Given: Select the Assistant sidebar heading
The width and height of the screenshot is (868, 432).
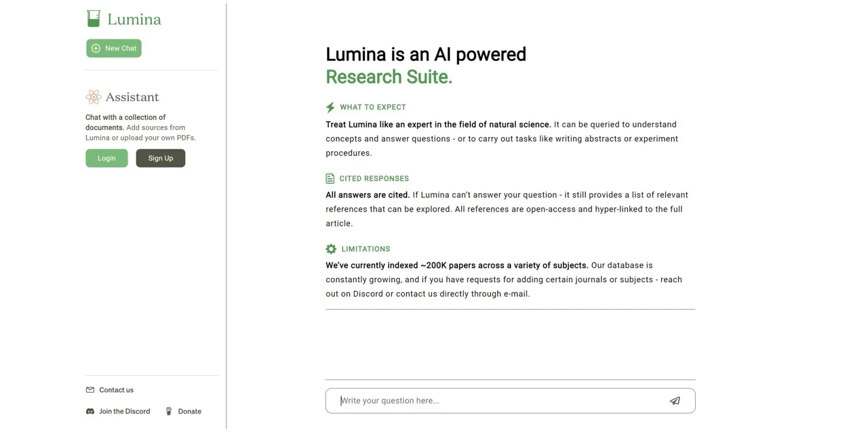Looking at the screenshot, I should click(x=132, y=97).
